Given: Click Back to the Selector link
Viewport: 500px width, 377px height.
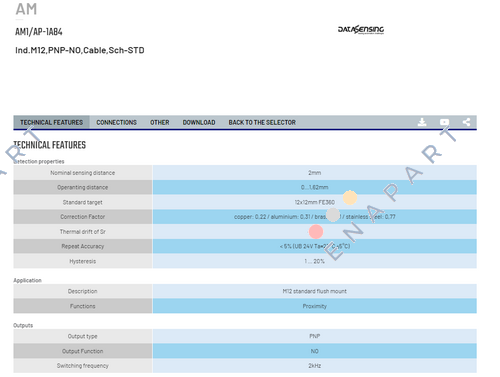Looking at the screenshot, I should tap(262, 122).
